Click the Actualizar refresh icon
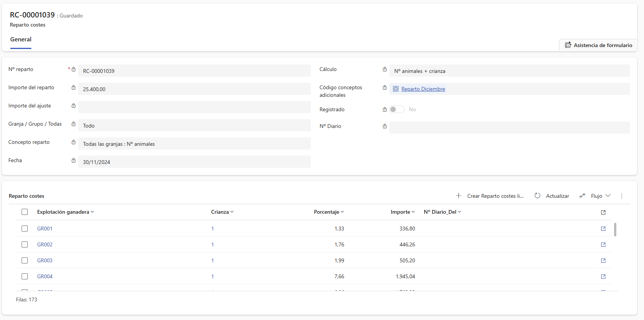644x320 pixels. coord(537,196)
